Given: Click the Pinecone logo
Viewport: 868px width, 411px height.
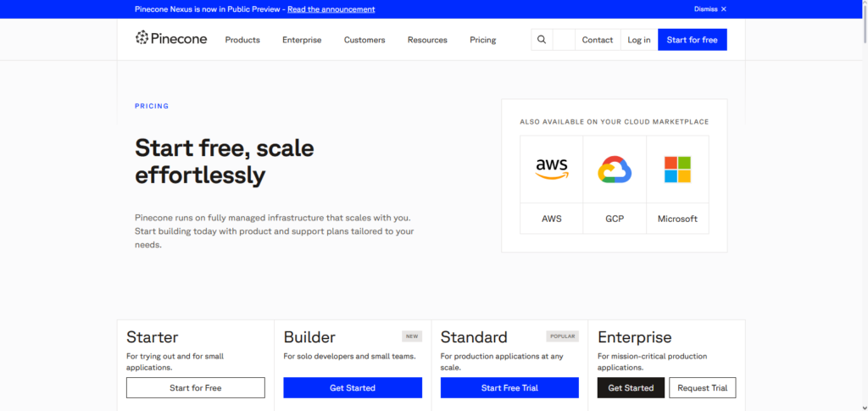Looking at the screenshot, I should (171, 38).
